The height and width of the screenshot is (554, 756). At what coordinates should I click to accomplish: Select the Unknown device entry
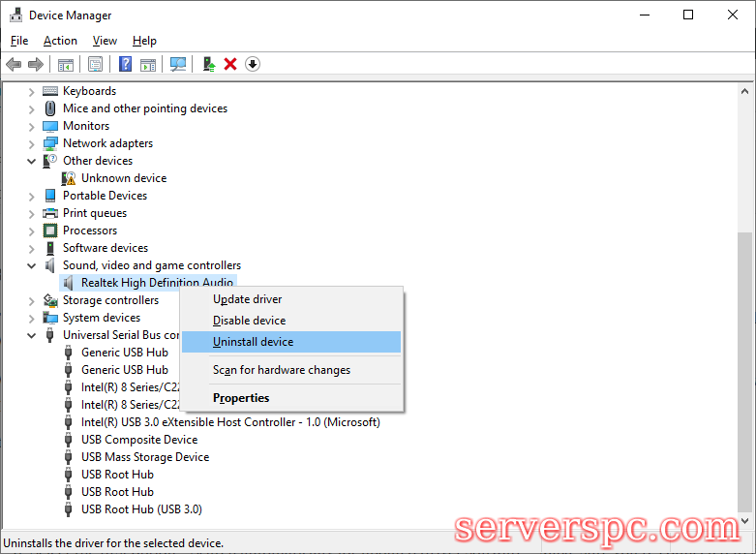tap(123, 178)
